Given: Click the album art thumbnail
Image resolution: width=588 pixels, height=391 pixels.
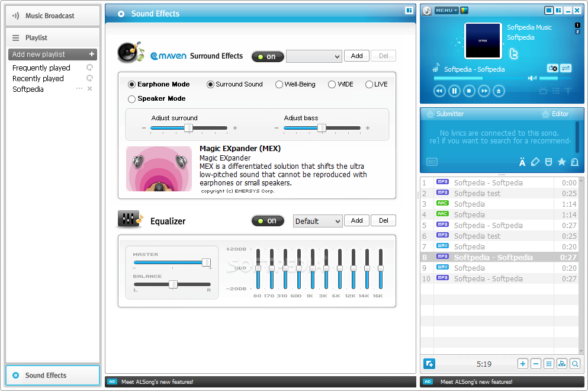Looking at the screenshot, I should (x=483, y=40).
